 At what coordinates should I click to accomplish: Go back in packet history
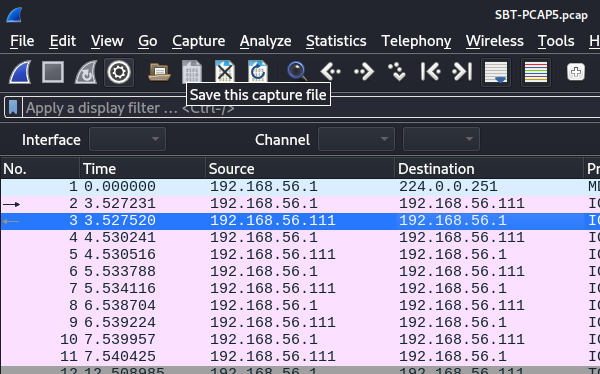pos(330,72)
